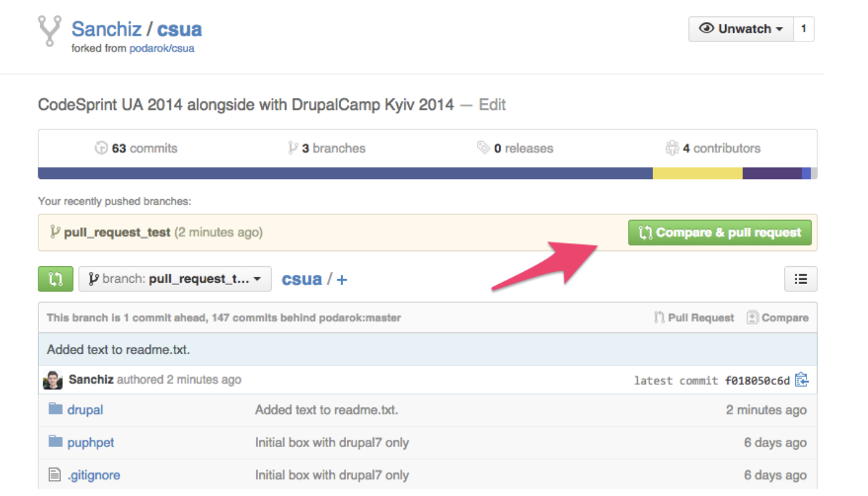Screen dimensions: 868x496
Task: Open the drupal row commit message link
Action: pyautogui.click(x=327, y=410)
